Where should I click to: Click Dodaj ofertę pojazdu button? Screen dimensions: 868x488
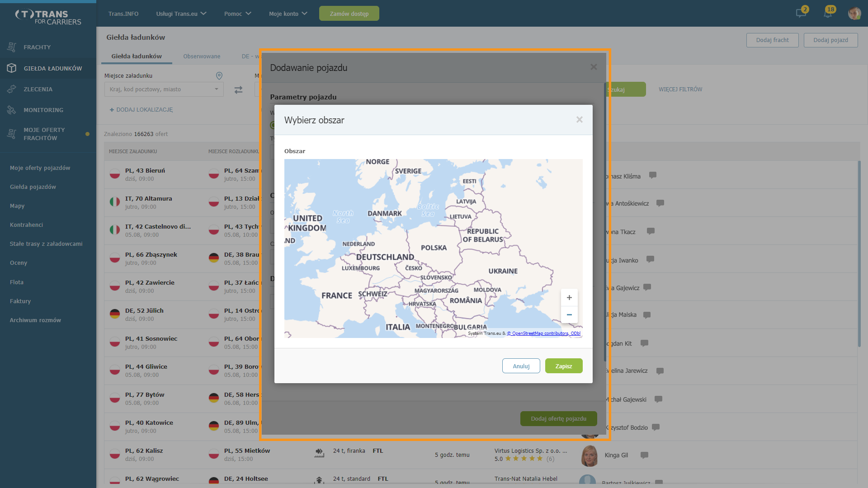(x=559, y=419)
